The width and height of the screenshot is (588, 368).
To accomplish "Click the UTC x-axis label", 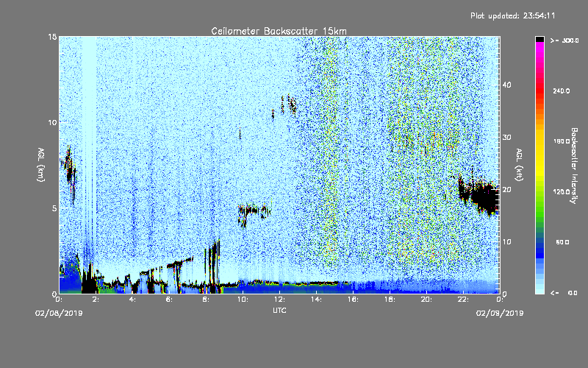I will point(279,310).
